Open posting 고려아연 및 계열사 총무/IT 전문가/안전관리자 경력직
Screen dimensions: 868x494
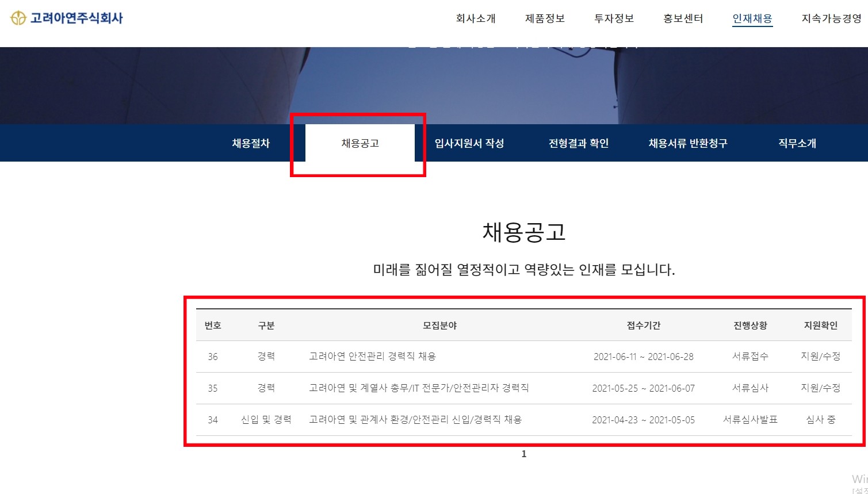click(x=419, y=388)
